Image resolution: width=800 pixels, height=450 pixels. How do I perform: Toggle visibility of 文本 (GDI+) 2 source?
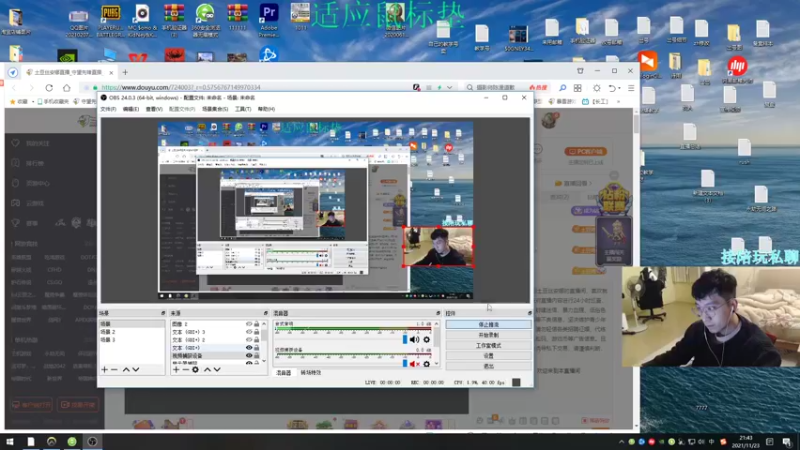pyautogui.click(x=249, y=340)
